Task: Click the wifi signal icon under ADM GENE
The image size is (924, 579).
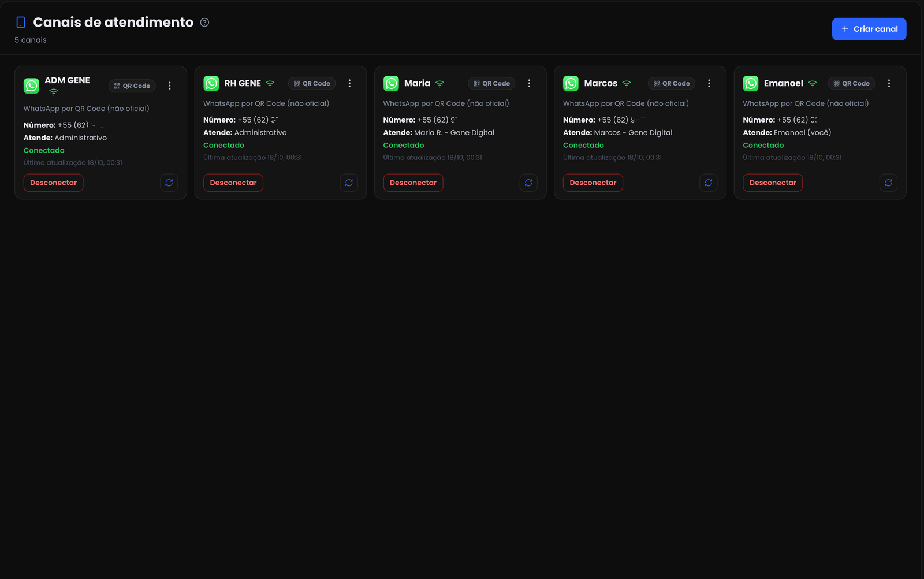Action: (54, 92)
